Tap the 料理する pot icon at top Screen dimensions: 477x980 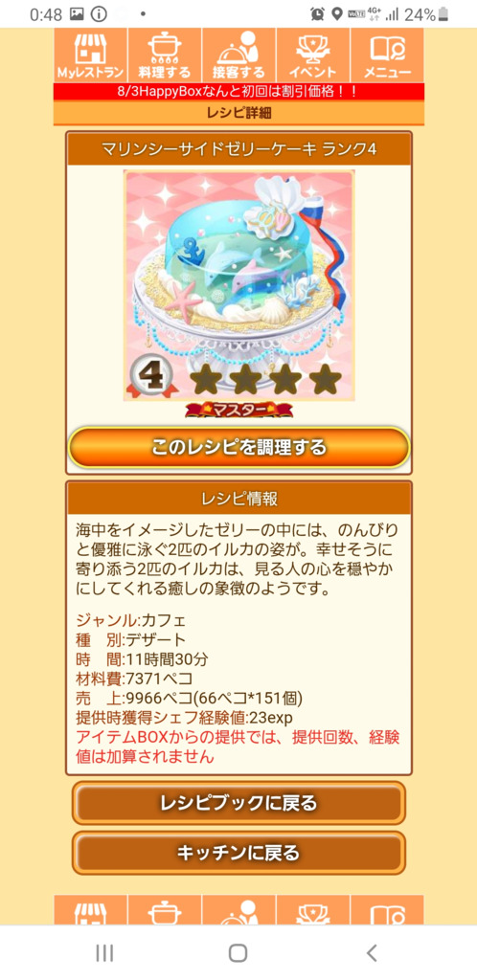(165, 56)
